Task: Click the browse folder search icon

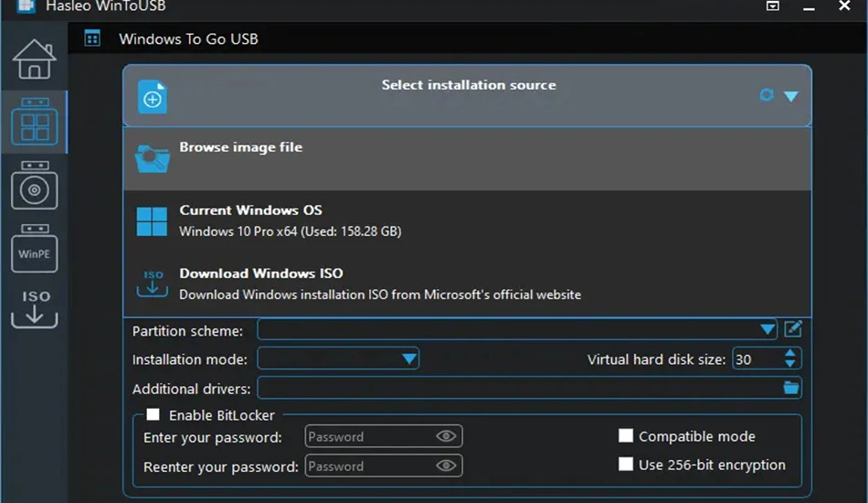Action: [153, 159]
